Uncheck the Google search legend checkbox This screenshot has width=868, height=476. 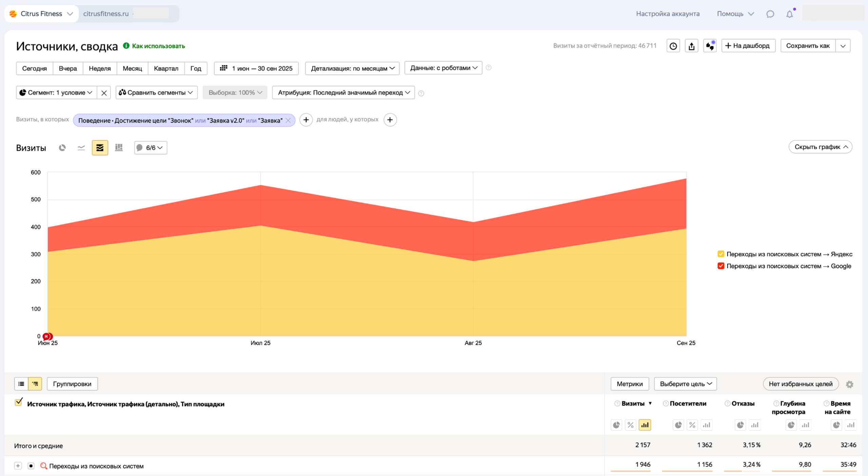pyautogui.click(x=721, y=266)
